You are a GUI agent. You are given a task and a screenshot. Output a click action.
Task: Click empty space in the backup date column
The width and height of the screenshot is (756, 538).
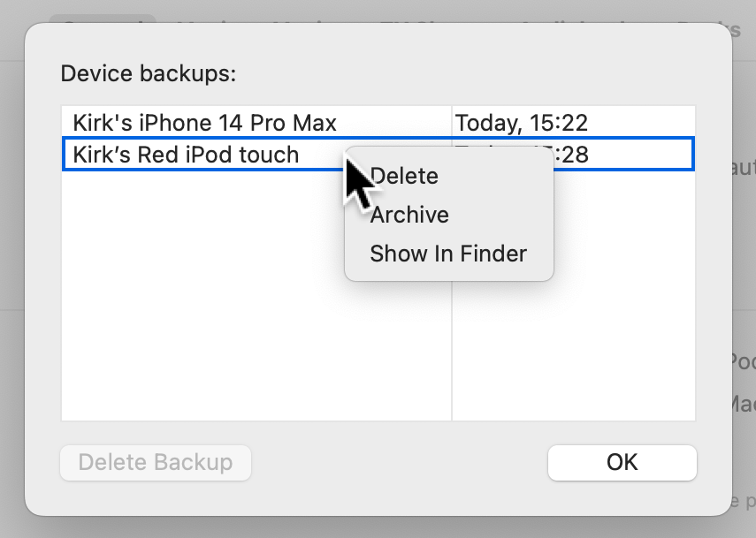pyautogui.click(x=575, y=353)
